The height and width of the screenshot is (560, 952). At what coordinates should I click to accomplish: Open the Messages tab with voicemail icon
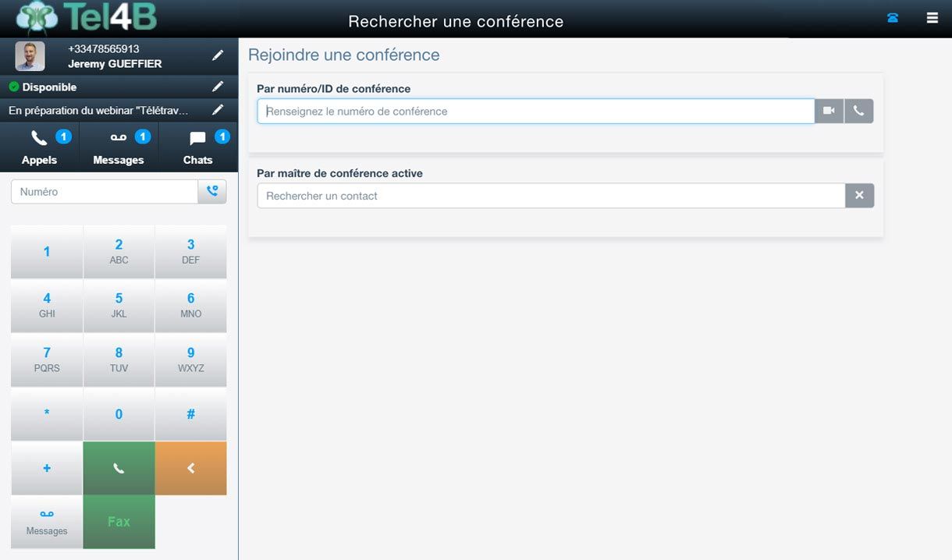(x=119, y=147)
